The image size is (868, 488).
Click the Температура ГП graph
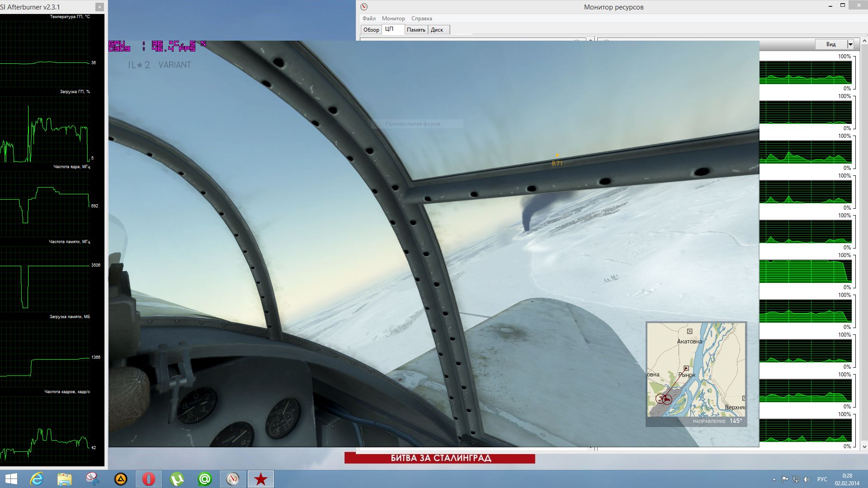(45, 53)
